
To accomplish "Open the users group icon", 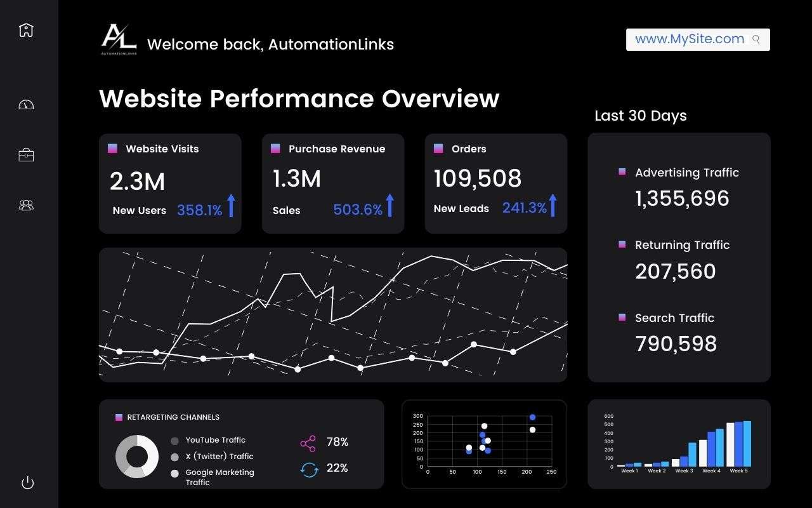I will coord(26,205).
